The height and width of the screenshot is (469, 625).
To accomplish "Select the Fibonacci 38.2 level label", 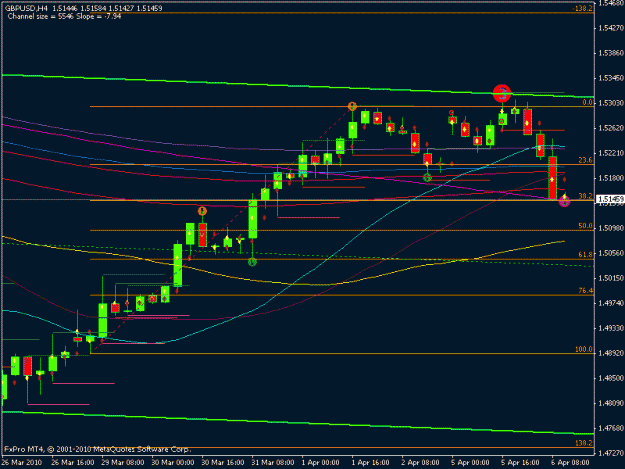I will coord(585,196).
